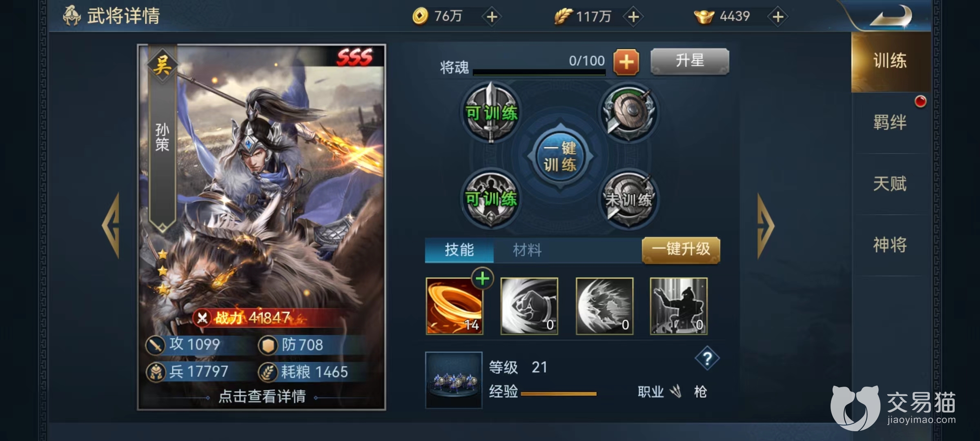Open the fire ring skill icon
This screenshot has width=980, height=441.
(454, 306)
